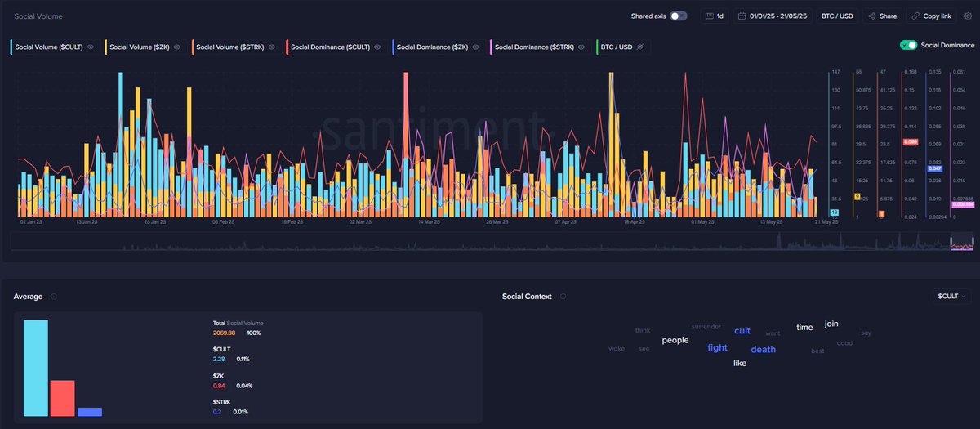Click the link icon beside Copy link
The image size is (980, 429).
point(915,16)
